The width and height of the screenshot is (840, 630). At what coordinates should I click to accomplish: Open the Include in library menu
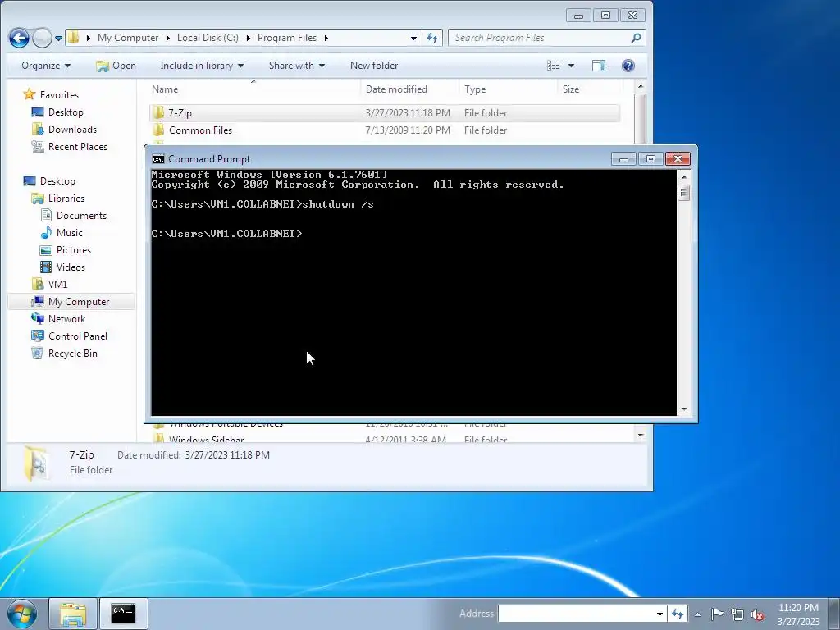[202, 66]
